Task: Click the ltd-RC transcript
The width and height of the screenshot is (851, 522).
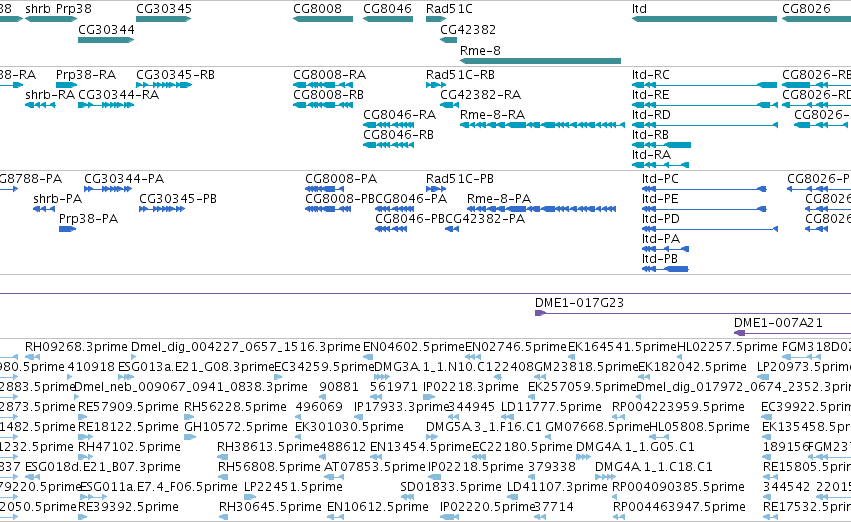Action: point(704,85)
